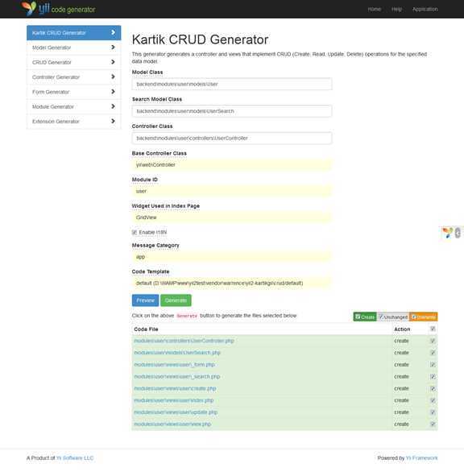Open the Yii debug toolbar icon
464x476 pixels.
click(447, 233)
